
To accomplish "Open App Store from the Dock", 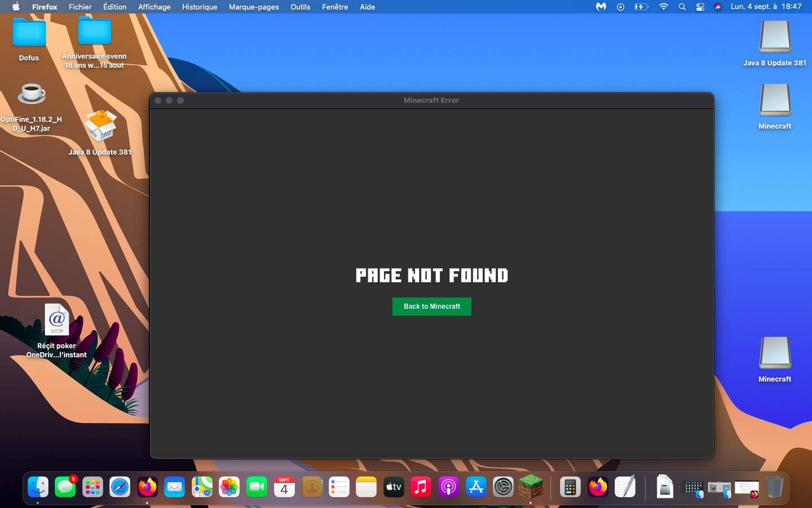I will click(x=475, y=487).
